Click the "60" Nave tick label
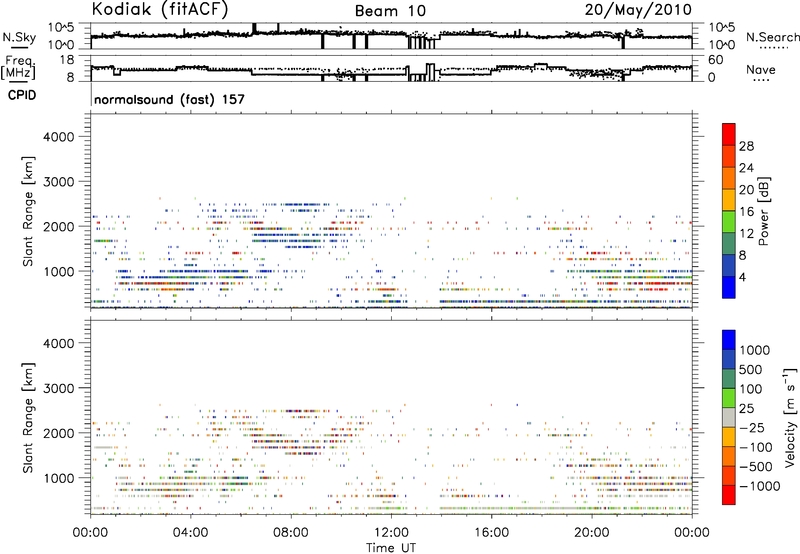800x554 pixels. point(716,60)
